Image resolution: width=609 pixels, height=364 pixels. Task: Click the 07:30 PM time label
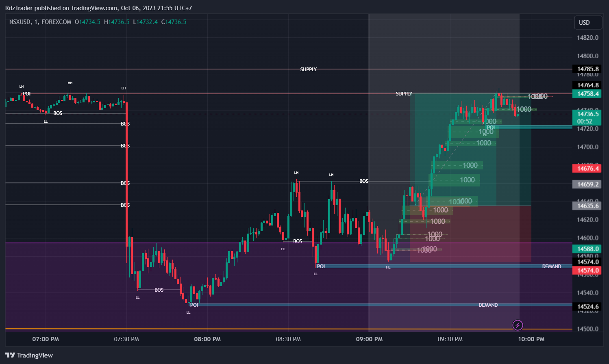pos(126,339)
